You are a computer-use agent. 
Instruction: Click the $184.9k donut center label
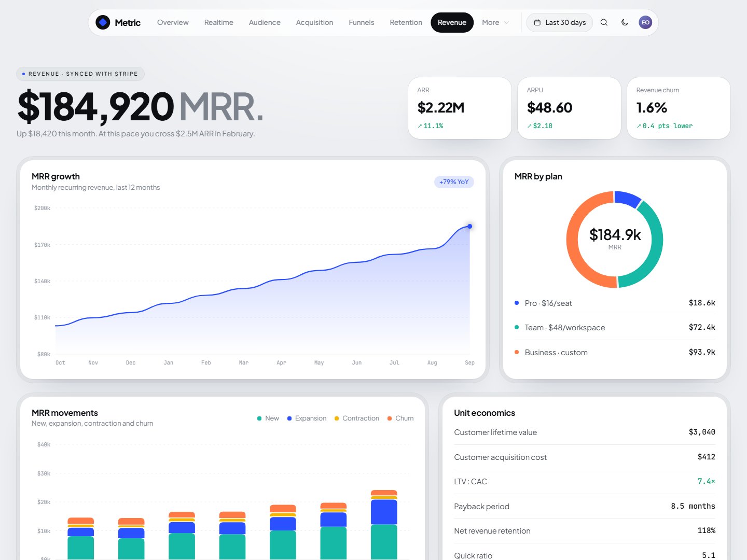tap(615, 235)
